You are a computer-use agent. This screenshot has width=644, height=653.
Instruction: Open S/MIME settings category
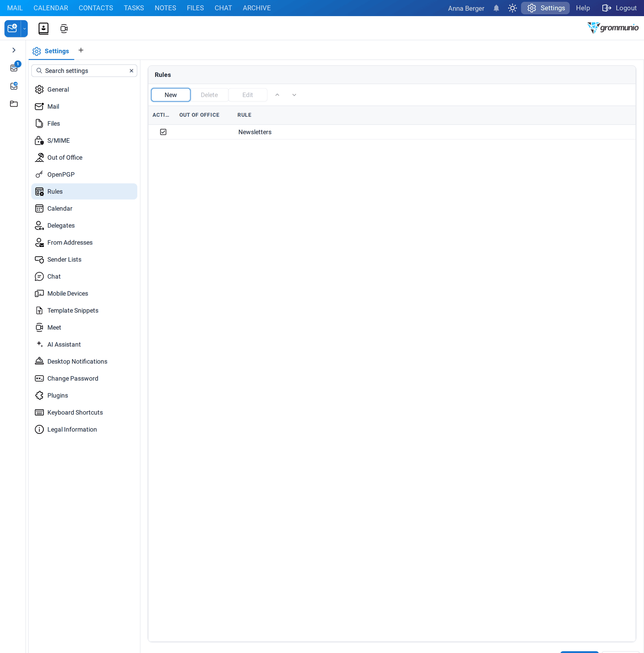84,140
